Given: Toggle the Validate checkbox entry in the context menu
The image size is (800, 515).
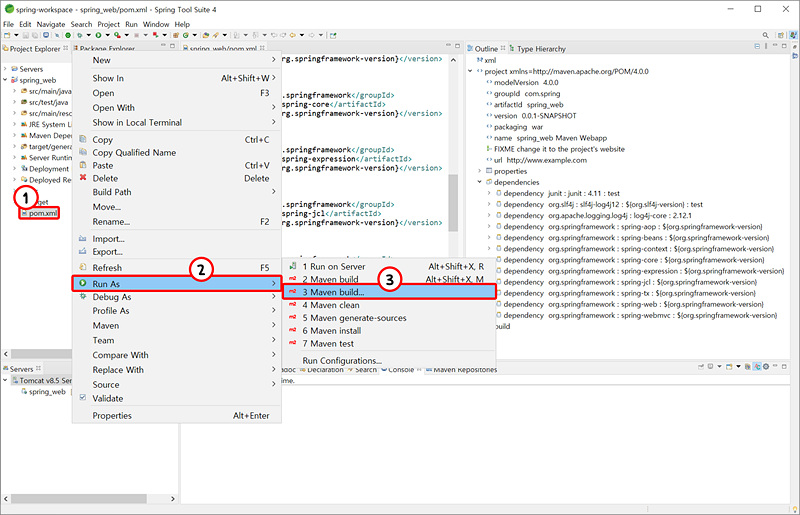Looking at the screenshot, I should point(83,398).
